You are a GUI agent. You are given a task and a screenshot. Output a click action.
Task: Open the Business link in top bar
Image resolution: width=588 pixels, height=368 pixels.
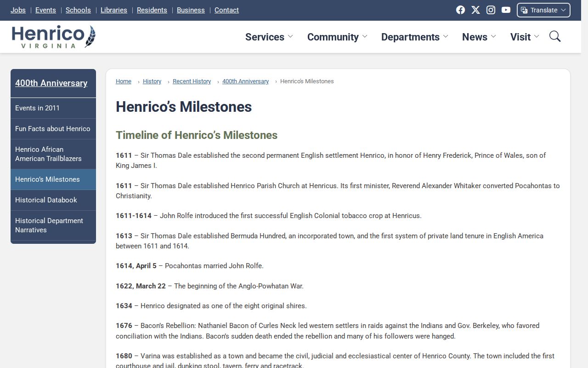[191, 10]
